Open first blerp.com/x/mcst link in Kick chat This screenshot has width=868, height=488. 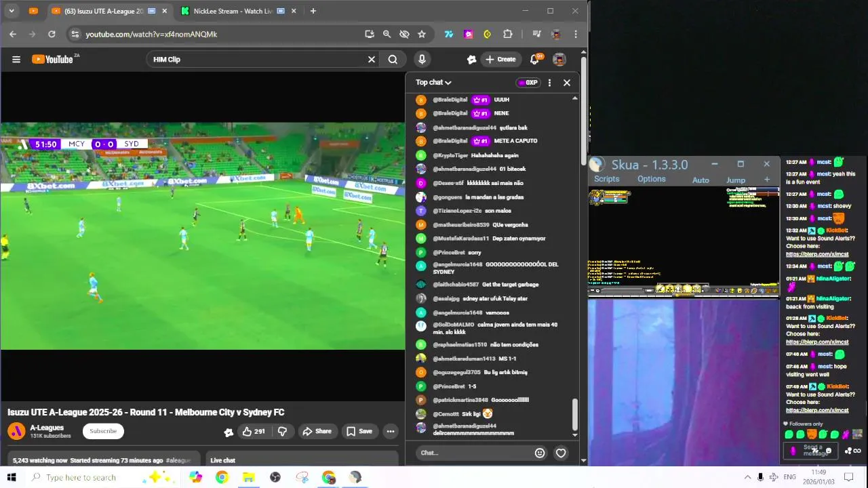[x=817, y=254]
